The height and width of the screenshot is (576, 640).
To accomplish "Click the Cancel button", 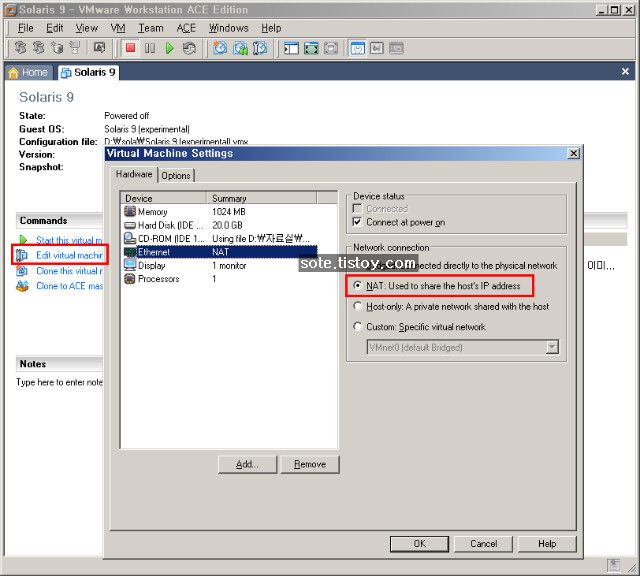I will coord(483,544).
